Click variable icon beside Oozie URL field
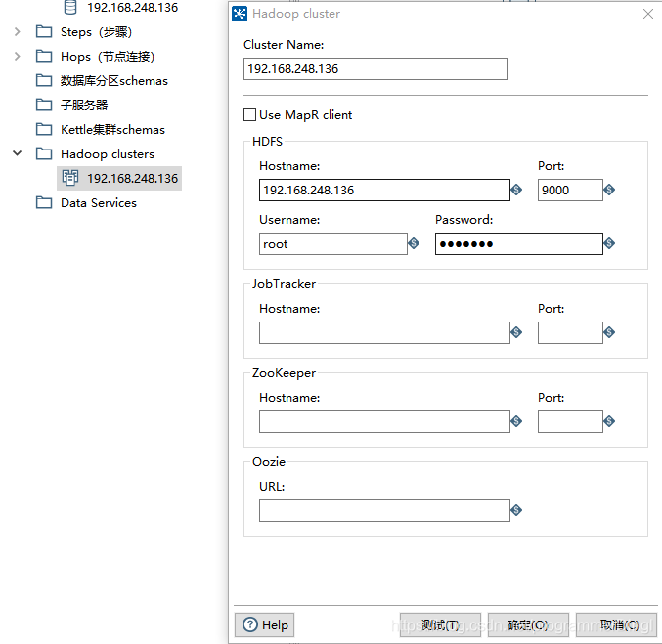 [516, 510]
